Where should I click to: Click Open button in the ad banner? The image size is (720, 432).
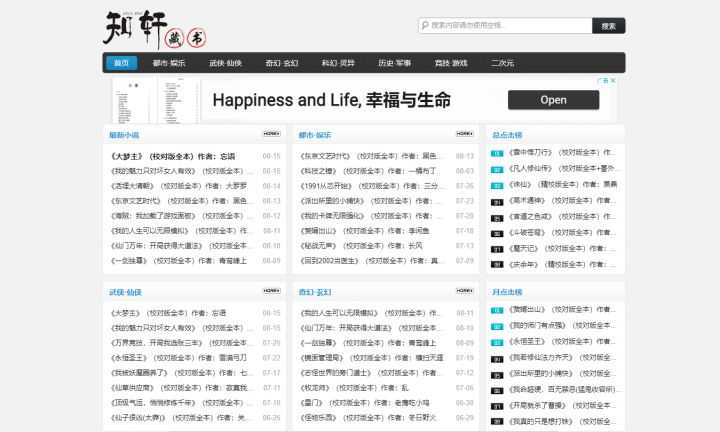click(553, 100)
